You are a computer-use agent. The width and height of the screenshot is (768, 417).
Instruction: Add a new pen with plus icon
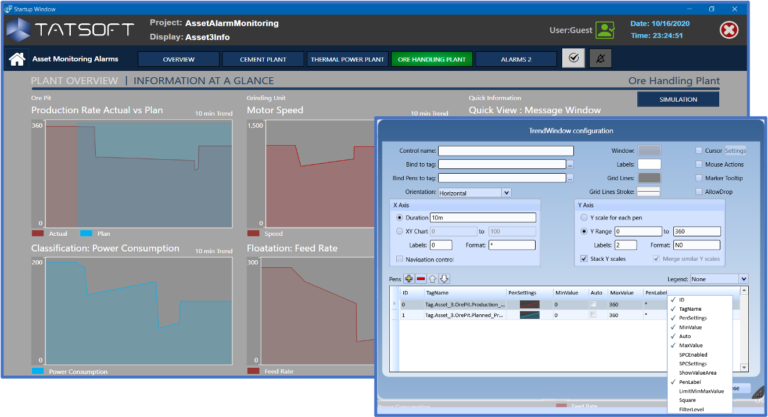pos(408,278)
